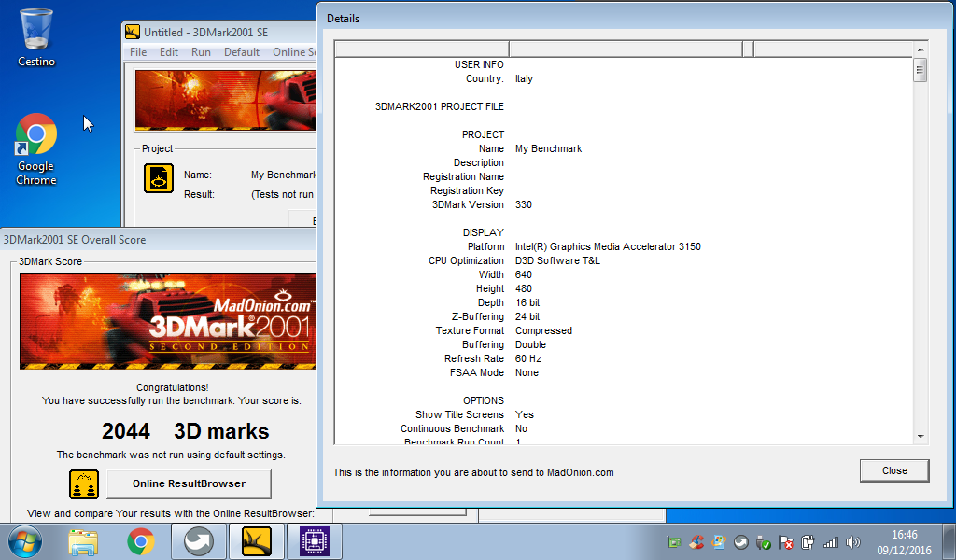Click the banner image in Untitled window

[x=226, y=100]
